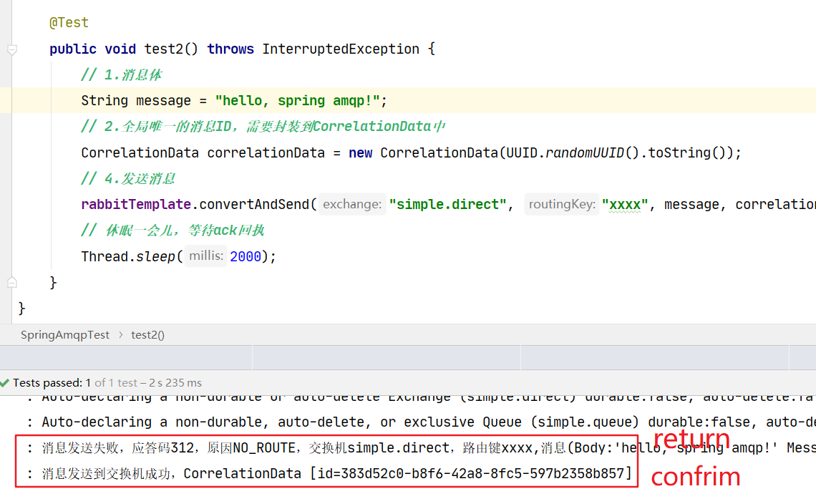Click the Auto-declaring Queue log line
Screen dimensions: 816x504
pyautogui.click(x=421, y=422)
